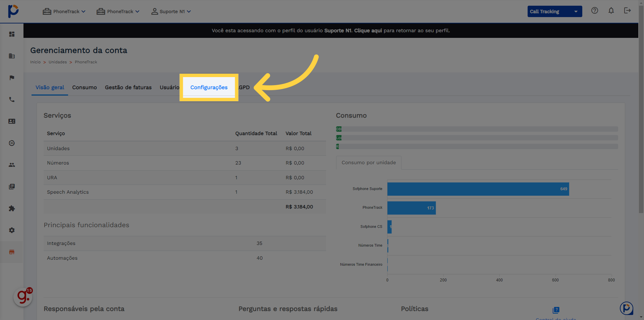Click the Políticas heading
Screen dimensions: 644x320
[415, 309]
